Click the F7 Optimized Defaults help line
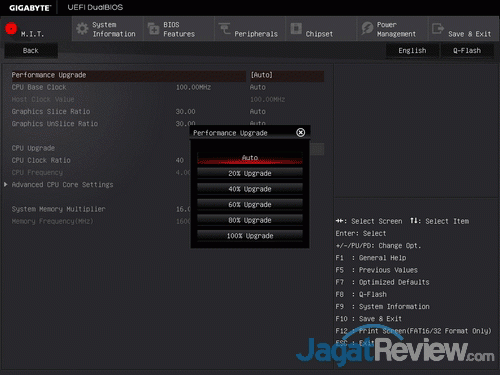 coord(382,282)
